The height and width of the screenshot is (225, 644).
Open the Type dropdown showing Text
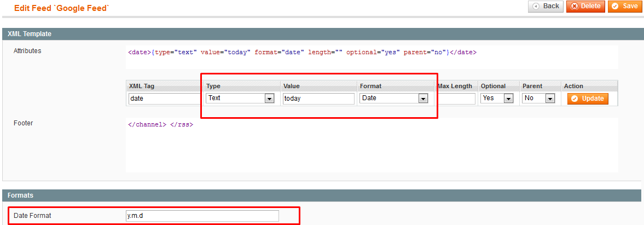240,99
